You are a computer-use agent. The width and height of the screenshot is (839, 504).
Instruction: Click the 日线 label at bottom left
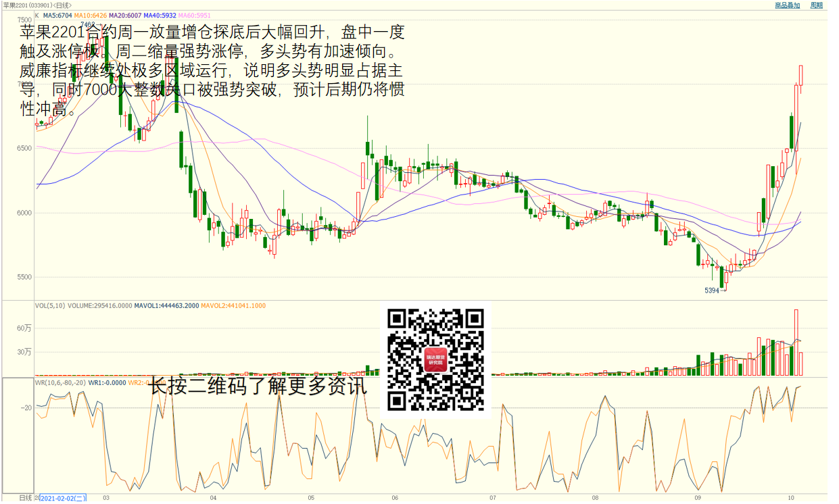tap(26, 498)
